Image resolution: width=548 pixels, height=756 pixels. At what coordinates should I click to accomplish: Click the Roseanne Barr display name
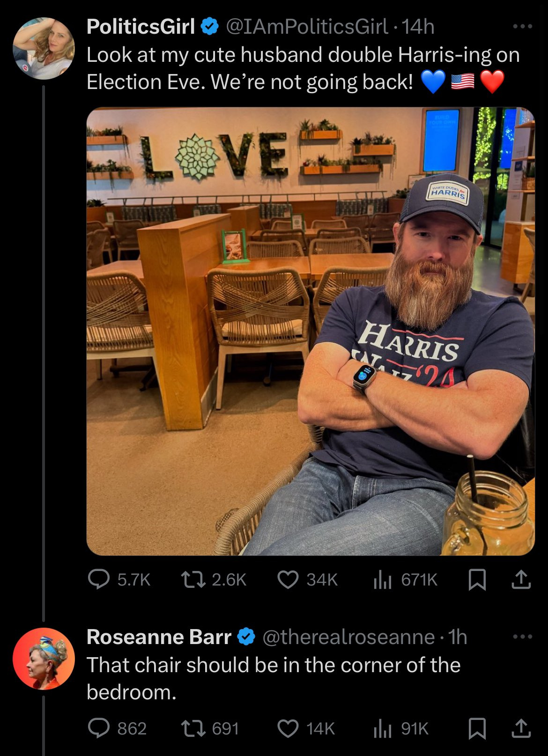pyautogui.click(x=159, y=637)
